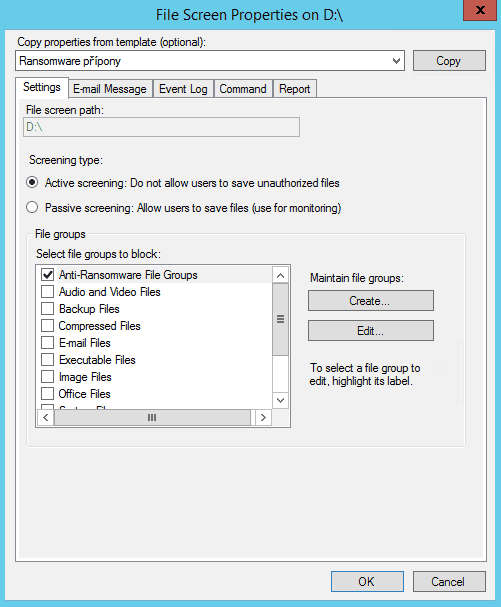The width and height of the screenshot is (501, 607).
Task: Confirm the dialog with OK
Action: [367, 581]
